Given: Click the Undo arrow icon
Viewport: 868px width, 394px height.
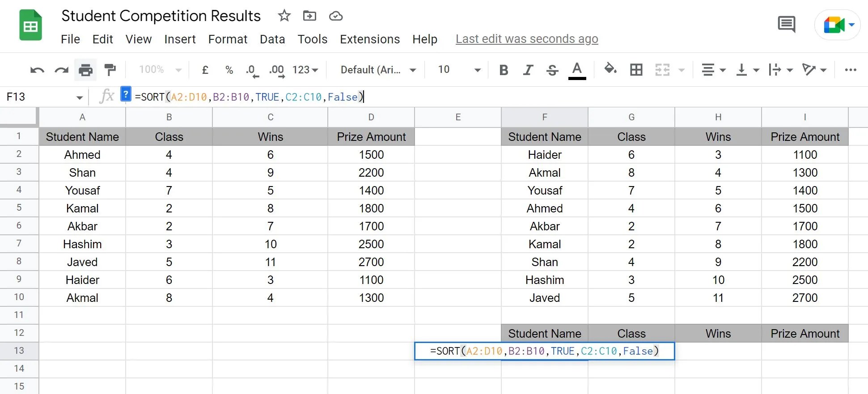Looking at the screenshot, I should 37,70.
